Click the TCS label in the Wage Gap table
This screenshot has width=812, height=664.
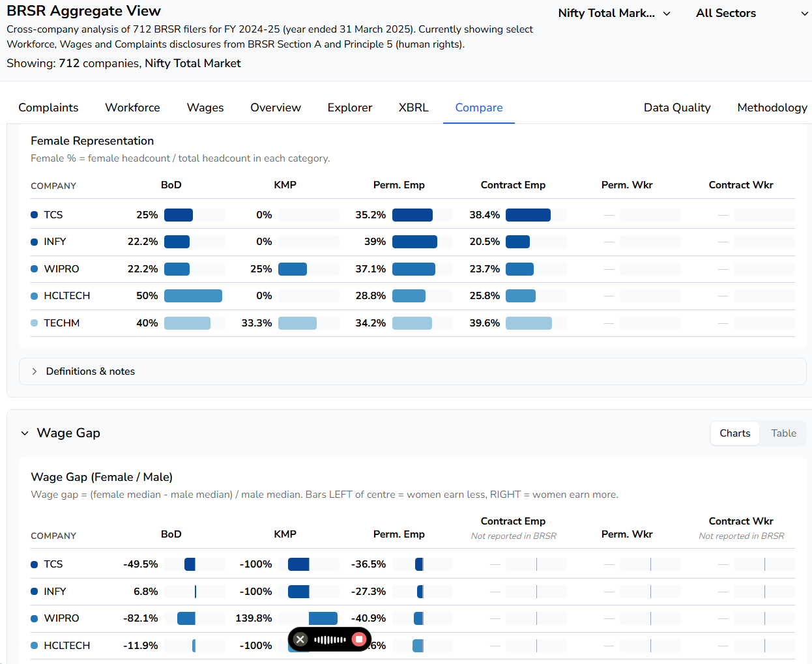(53, 564)
